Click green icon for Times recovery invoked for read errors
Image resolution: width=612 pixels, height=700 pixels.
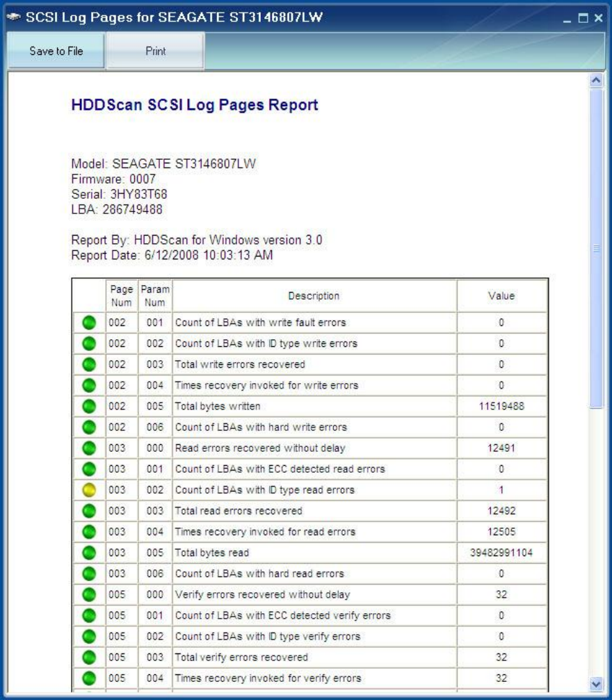tap(89, 532)
